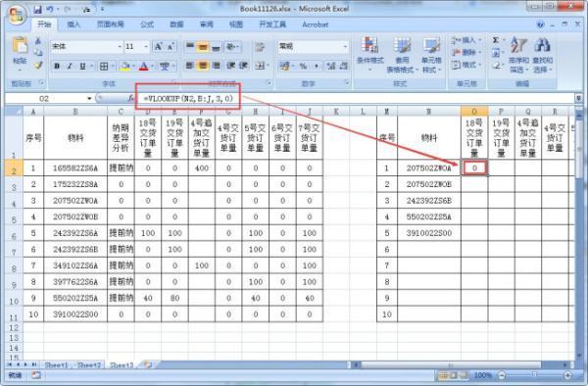Image resolution: width=588 pixels, height=386 pixels.
Task: Activate the Format Painter brush
Action: pyautogui.click(x=38, y=65)
